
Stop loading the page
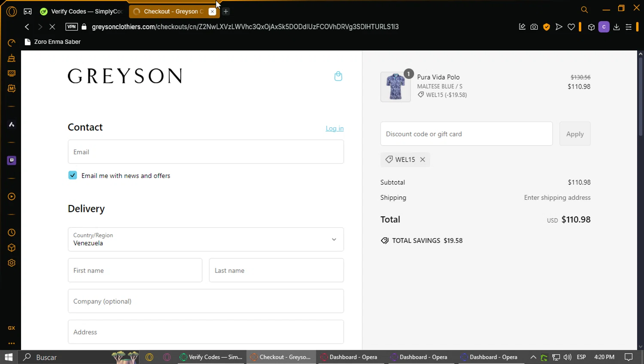52,27
